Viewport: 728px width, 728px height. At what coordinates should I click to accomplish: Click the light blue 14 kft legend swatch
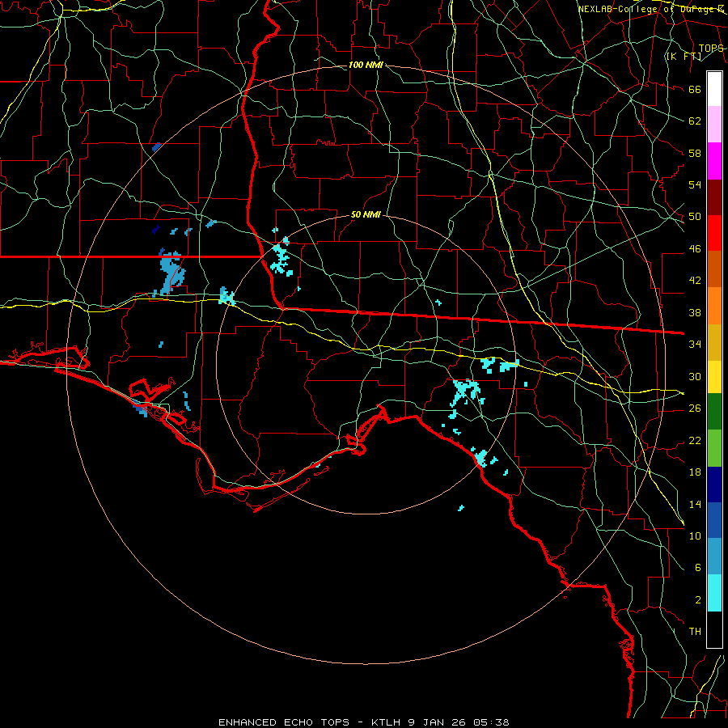714,556
